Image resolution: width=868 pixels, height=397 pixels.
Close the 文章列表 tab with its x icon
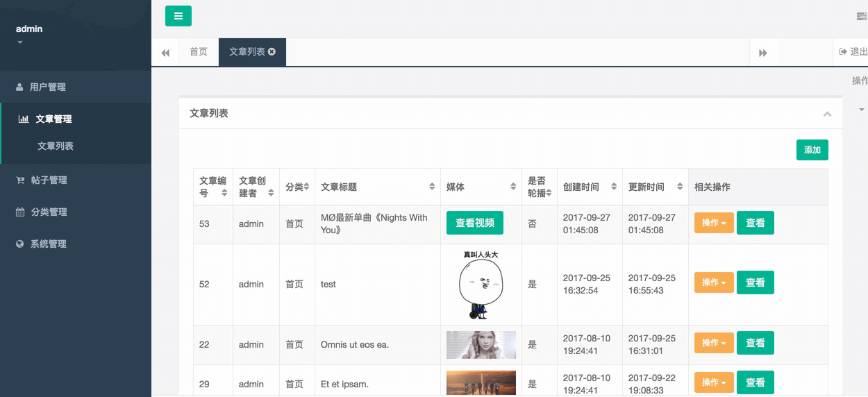[272, 52]
